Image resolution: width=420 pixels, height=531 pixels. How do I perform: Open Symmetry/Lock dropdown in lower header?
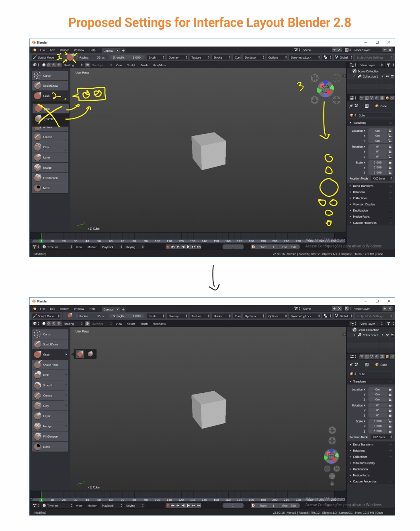305,316
